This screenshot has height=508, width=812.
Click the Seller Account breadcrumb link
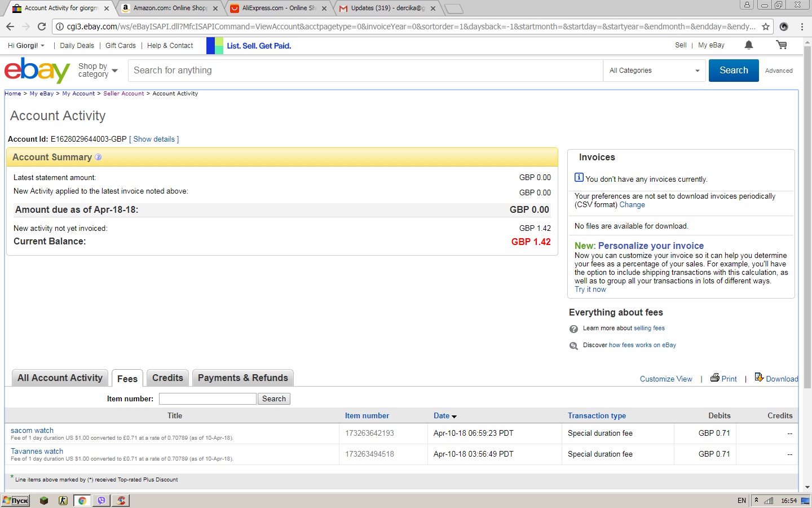(x=123, y=94)
